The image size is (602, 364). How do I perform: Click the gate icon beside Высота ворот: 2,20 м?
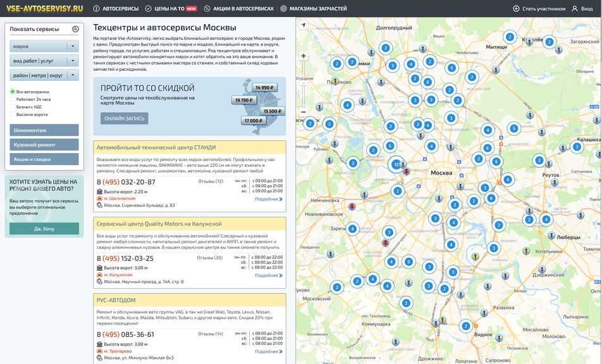(x=99, y=191)
